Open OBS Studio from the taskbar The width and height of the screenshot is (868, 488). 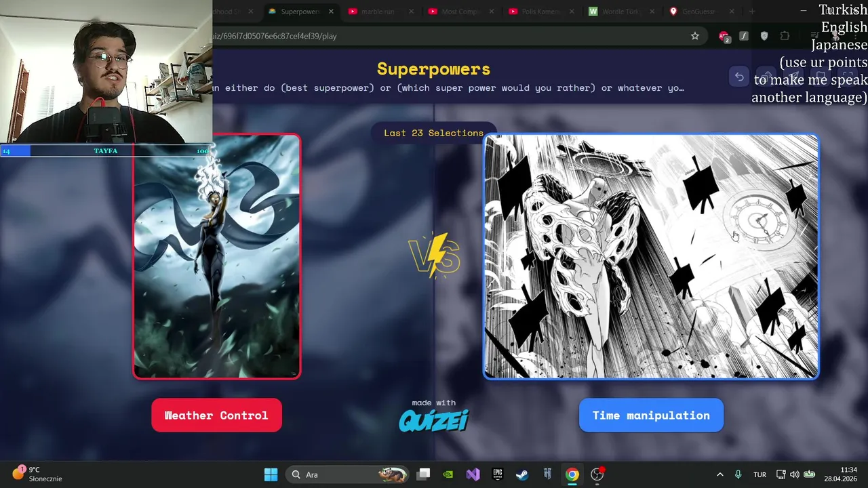pyautogui.click(x=597, y=474)
